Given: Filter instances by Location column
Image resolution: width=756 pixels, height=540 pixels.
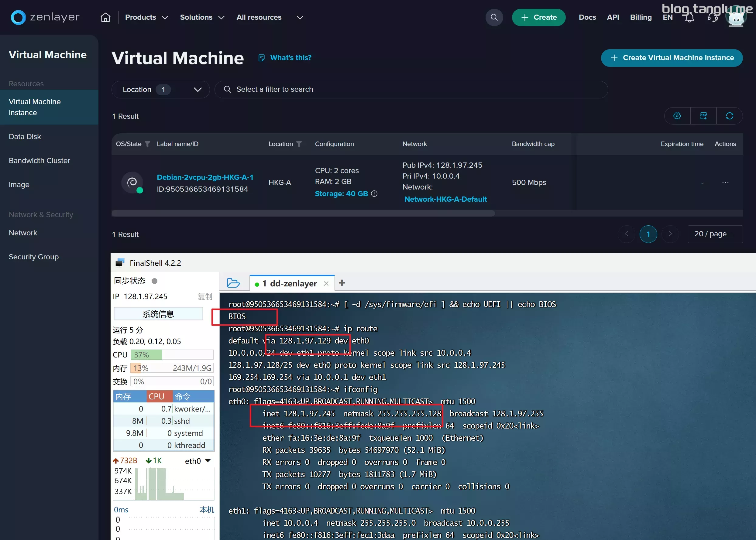Looking at the screenshot, I should click(x=299, y=144).
